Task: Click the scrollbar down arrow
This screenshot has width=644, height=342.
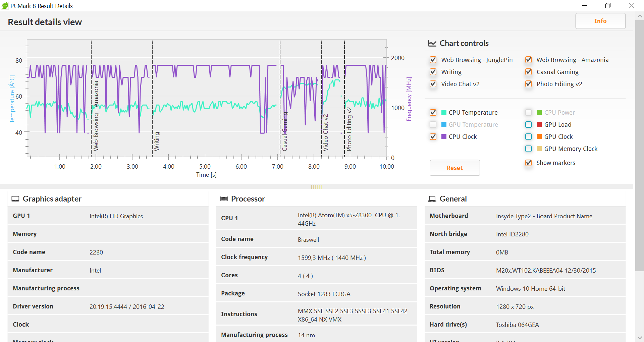Action: pos(639,338)
